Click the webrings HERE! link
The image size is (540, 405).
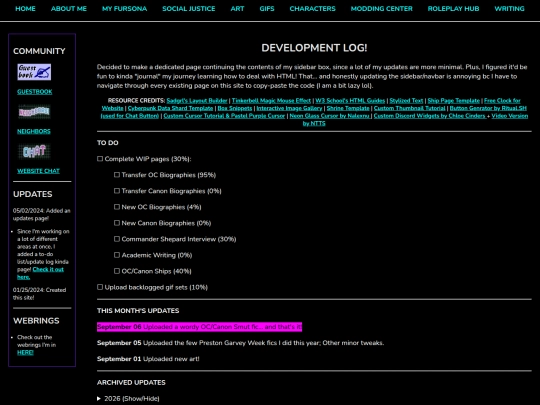coord(25,352)
